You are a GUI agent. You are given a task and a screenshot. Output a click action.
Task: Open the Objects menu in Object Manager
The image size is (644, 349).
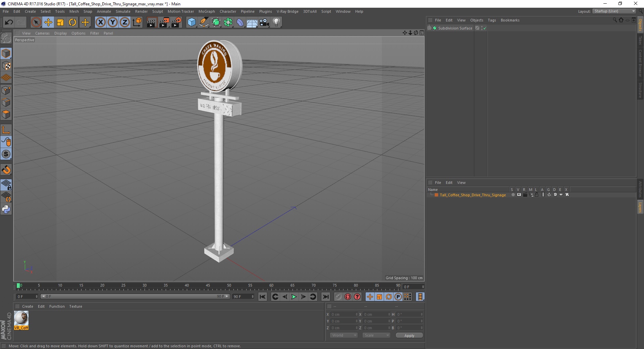pyautogui.click(x=477, y=20)
